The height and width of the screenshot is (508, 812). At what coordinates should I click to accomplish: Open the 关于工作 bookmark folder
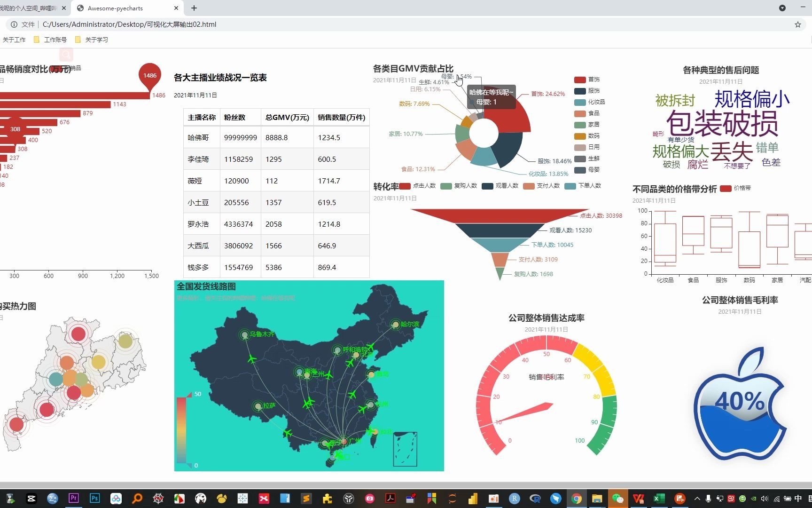(14, 40)
